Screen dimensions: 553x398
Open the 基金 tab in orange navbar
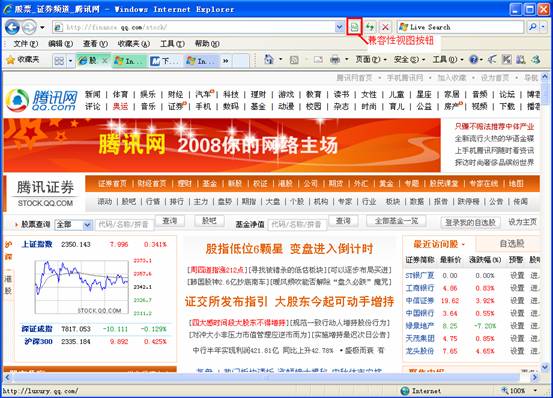coord(209,184)
